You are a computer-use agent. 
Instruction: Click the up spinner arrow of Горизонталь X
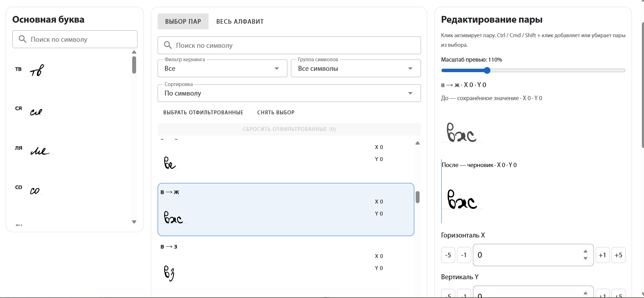(585, 251)
